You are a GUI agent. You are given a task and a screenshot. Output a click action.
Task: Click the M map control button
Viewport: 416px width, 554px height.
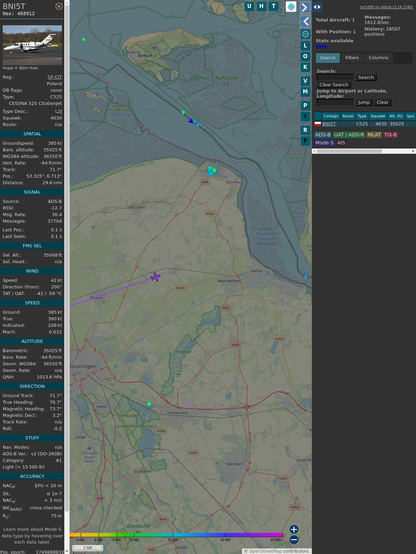pos(305,92)
